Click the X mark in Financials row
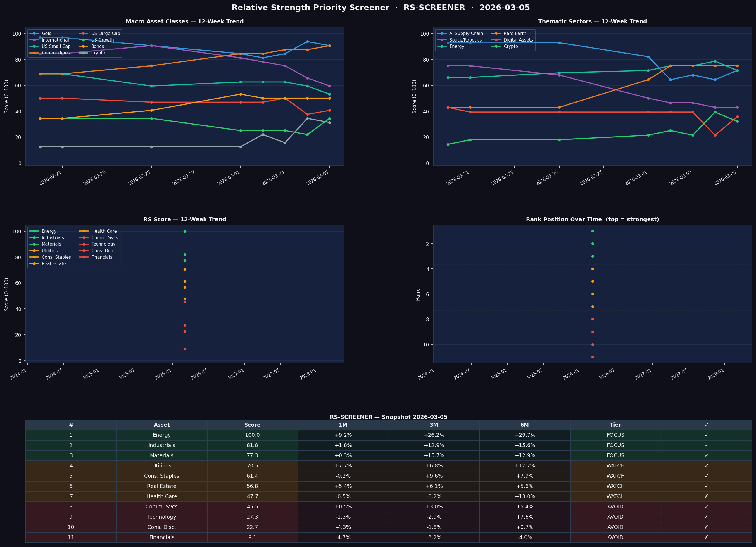The image size is (756, 547). click(706, 537)
